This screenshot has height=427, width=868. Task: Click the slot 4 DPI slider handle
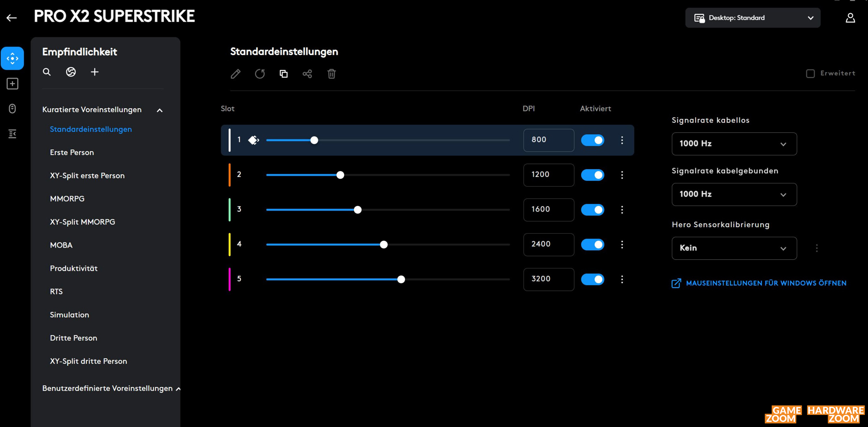(384, 245)
